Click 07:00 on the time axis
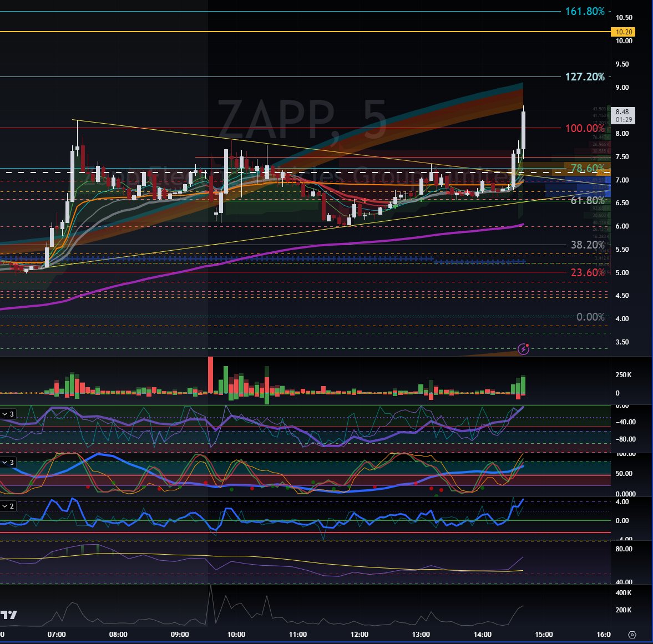The height and width of the screenshot is (644, 653). (x=57, y=635)
